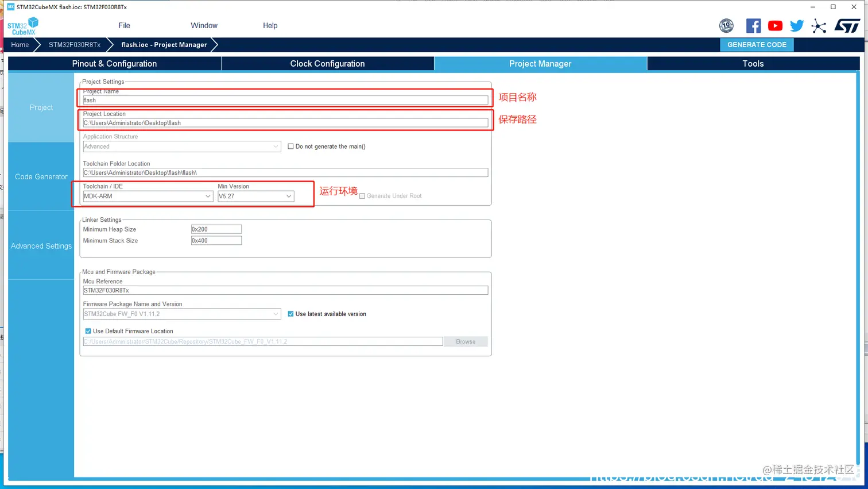The width and height of the screenshot is (868, 489).
Task: Open the Facebook page icon
Action: pyautogui.click(x=753, y=25)
